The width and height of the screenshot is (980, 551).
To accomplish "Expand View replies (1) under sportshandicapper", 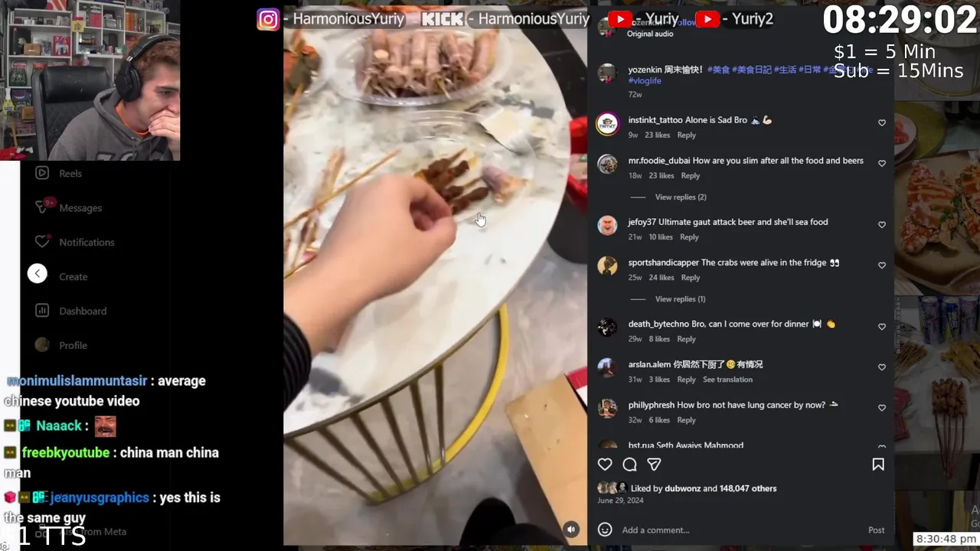I will (681, 298).
